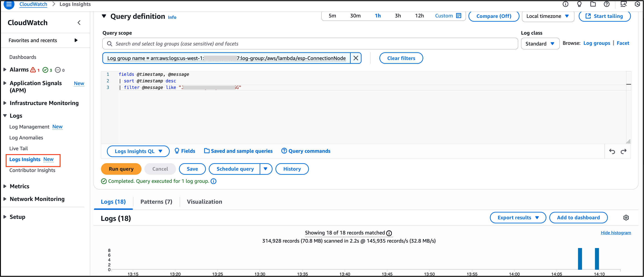Open Dashboards in the sidebar

(23, 57)
